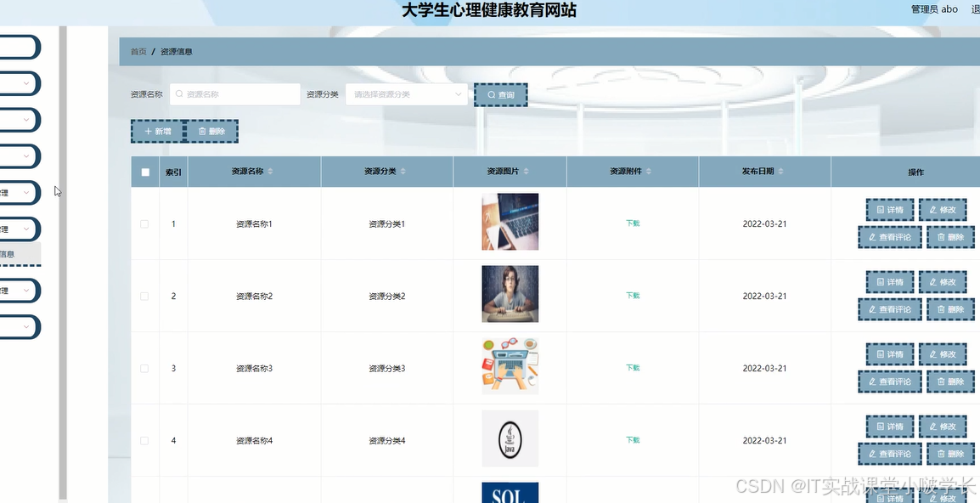980x503 pixels.
Task: Click 查看评论 for row 资源名称2
Action: [x=890, y=309]
